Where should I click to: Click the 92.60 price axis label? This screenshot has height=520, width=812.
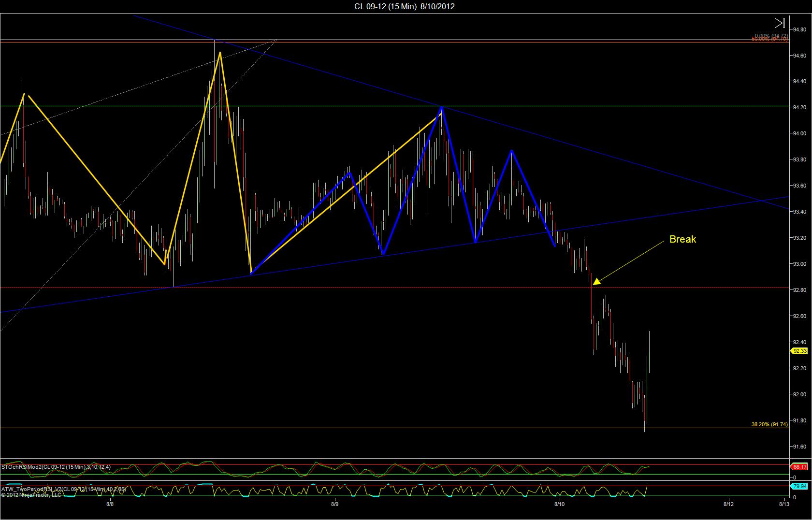click(x=800, y=317)
